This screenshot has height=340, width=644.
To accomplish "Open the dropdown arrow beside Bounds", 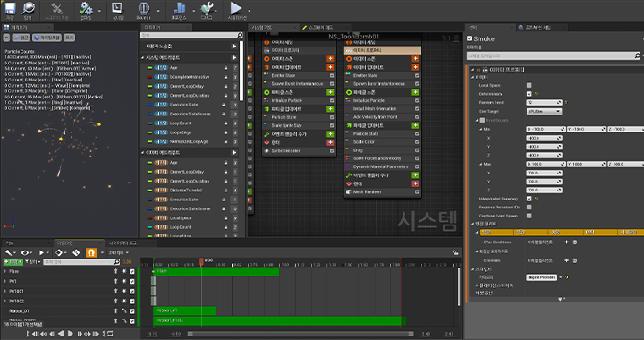I will click(x=158, y=11).
